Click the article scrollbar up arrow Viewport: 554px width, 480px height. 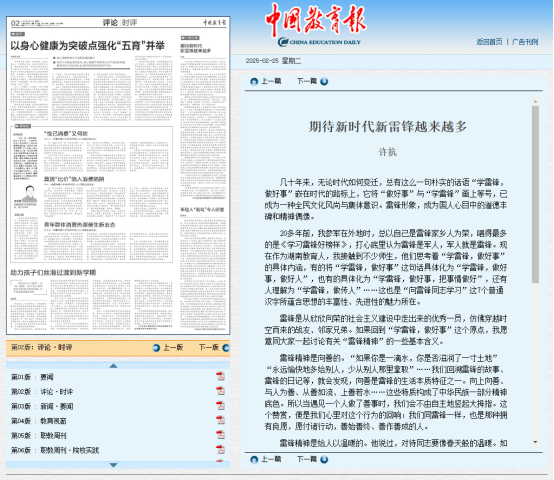pyautogui.click(x=535, y=102)
